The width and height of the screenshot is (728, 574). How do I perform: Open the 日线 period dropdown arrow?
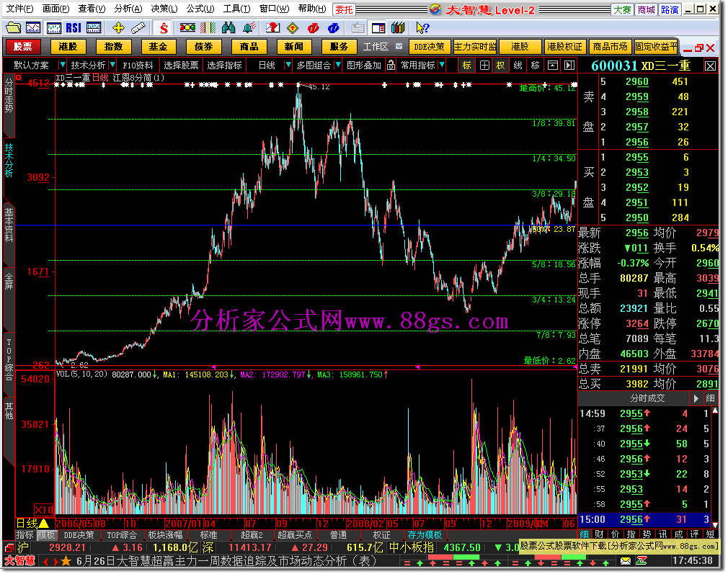click(288, 65)
